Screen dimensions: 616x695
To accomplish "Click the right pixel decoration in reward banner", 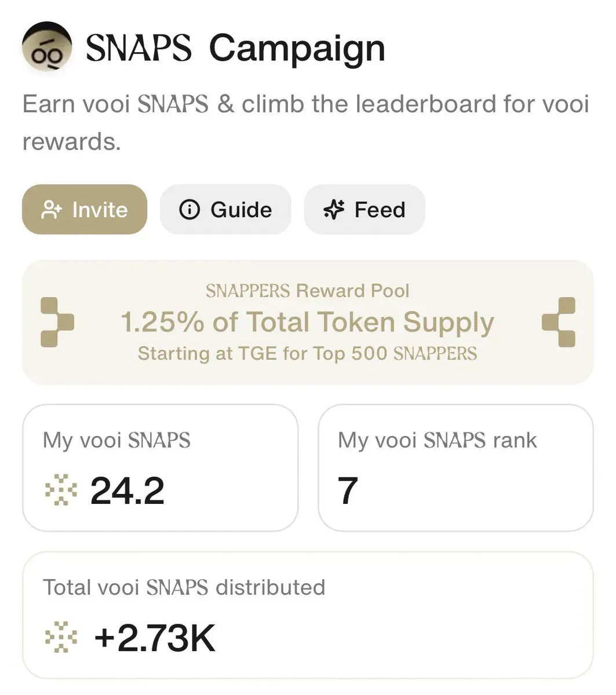I will point(559,322).
